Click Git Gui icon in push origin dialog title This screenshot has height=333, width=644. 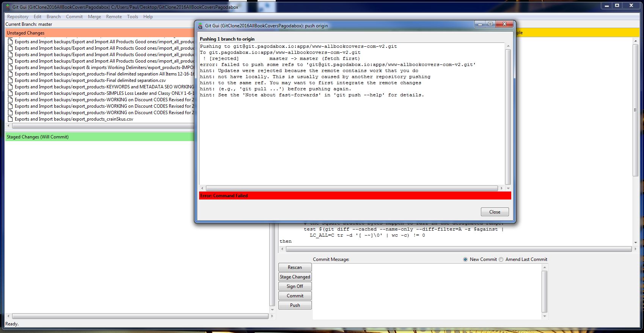point(200,26)
